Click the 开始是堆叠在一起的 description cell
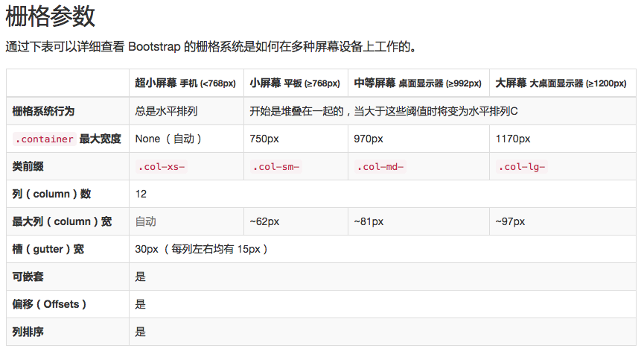The height and width of the screenshot is (360, 644). click(x=383, y=111)
